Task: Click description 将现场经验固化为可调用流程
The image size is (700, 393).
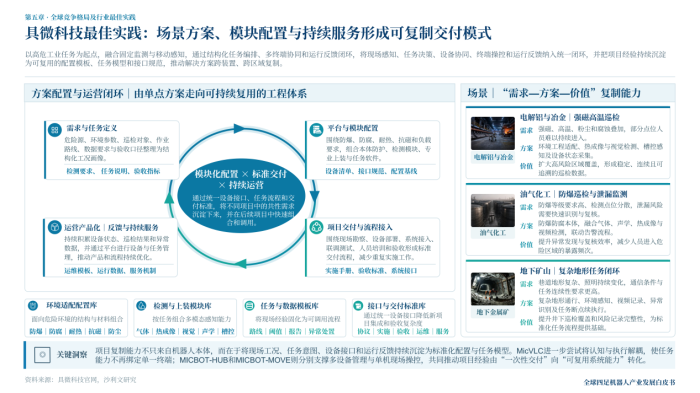Action: (298, 319)
